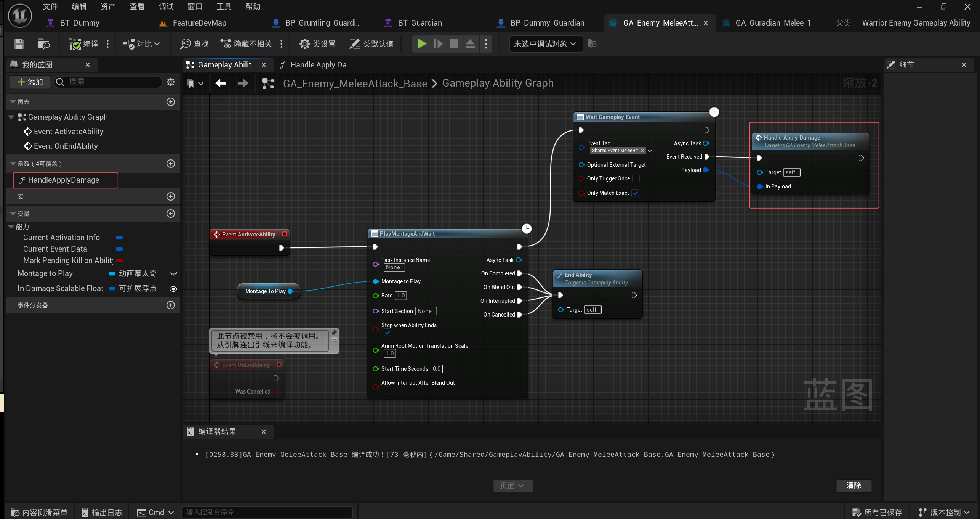The width and height of the screenshot is (980, 519).
Task: Click the browse to asset icon
Action: click(x=44, y=44)
